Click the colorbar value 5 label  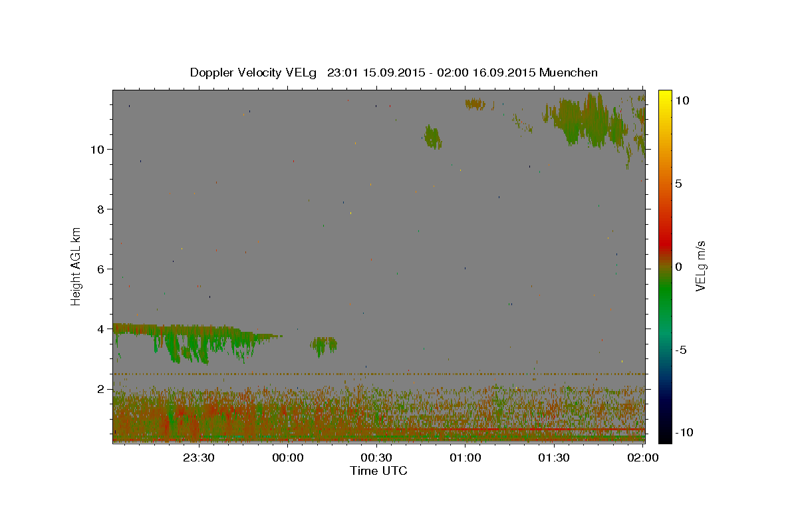(x=679, y=183)
